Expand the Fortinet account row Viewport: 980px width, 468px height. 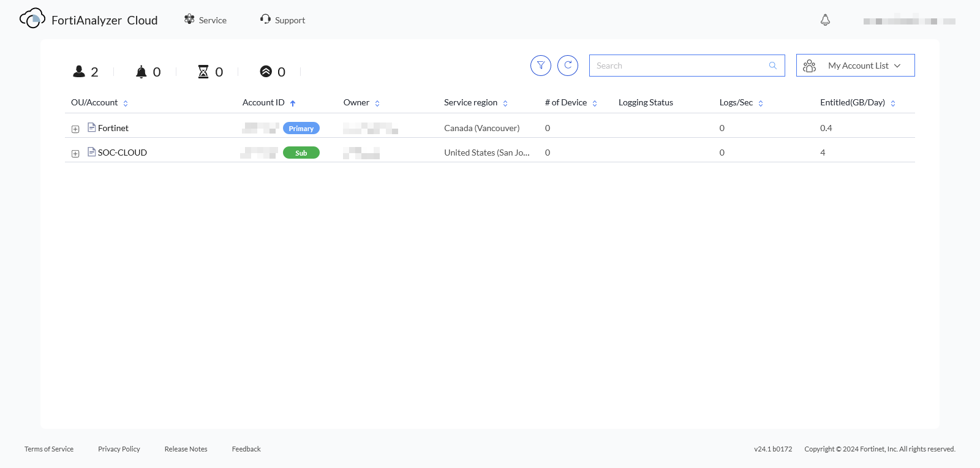point(75,129)
